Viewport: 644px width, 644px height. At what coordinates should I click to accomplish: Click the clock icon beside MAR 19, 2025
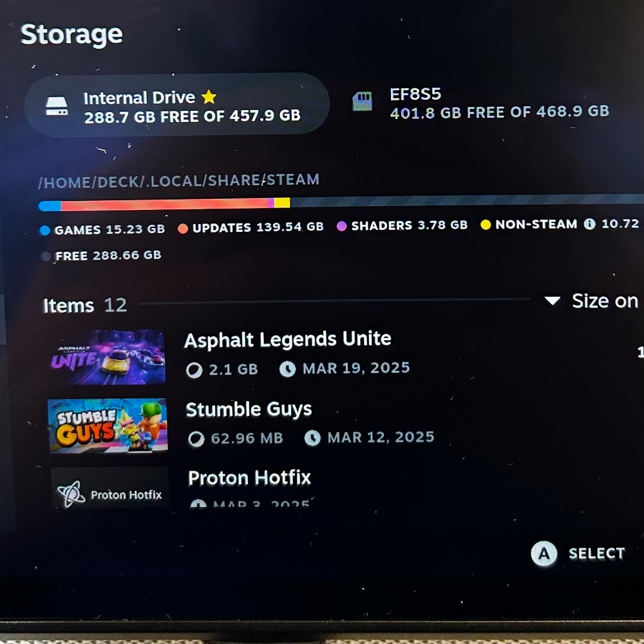point(287,369)
